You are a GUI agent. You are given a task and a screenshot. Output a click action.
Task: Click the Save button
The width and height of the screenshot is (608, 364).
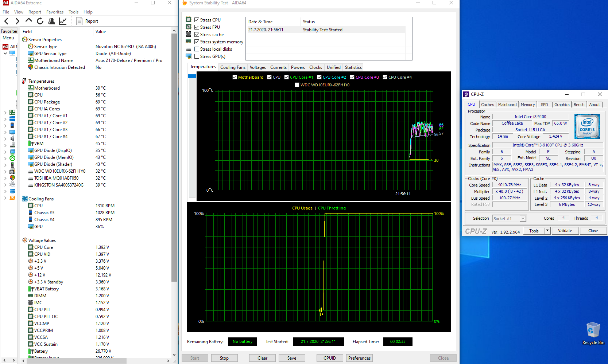[x=292, y=358]
